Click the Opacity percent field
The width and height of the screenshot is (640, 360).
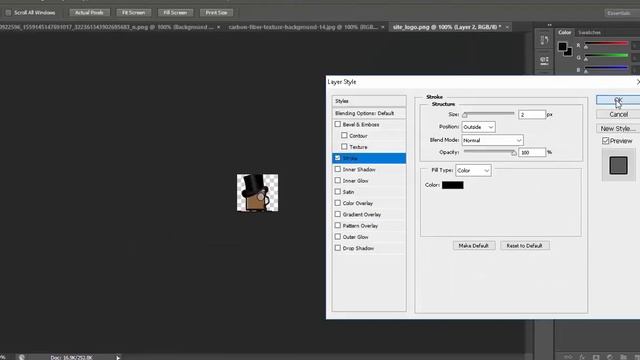pyautogui.click(x=532, y=152)
